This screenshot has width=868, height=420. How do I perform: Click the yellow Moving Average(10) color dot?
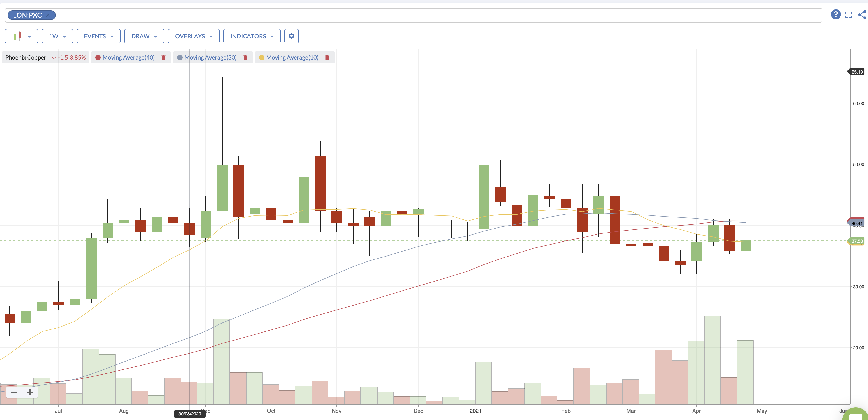261,58
